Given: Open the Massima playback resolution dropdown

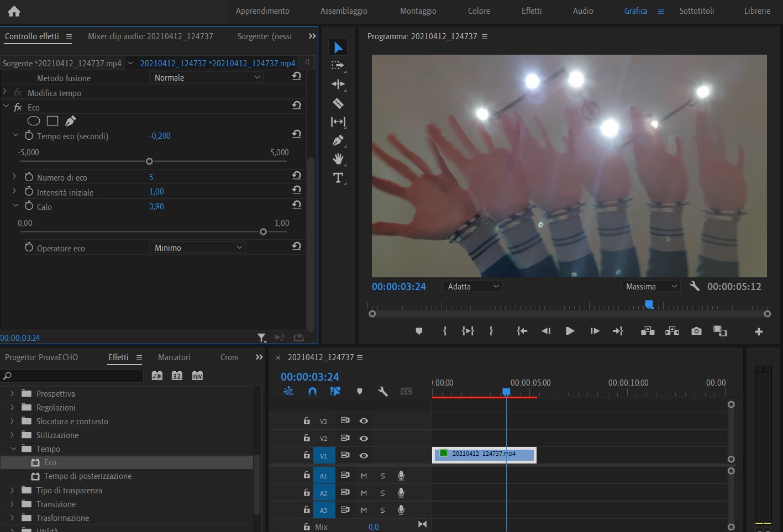Looking at the screenshot, I should click(x=650, y=286).
